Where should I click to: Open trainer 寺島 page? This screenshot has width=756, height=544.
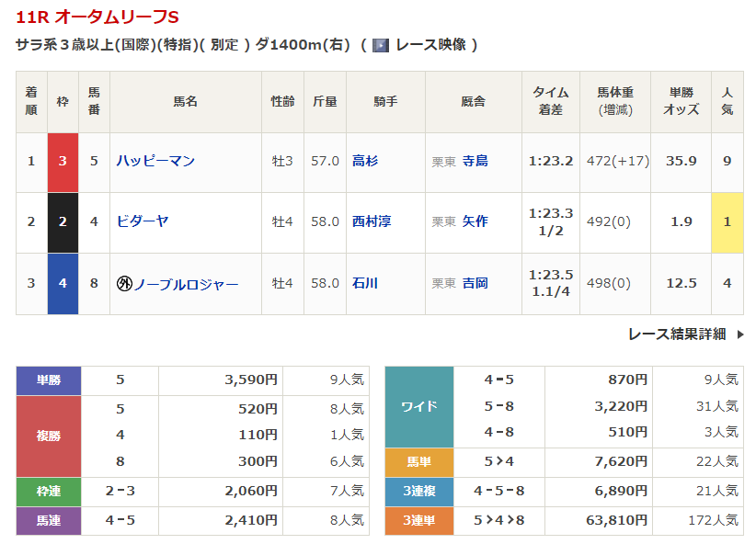[475, 162]
